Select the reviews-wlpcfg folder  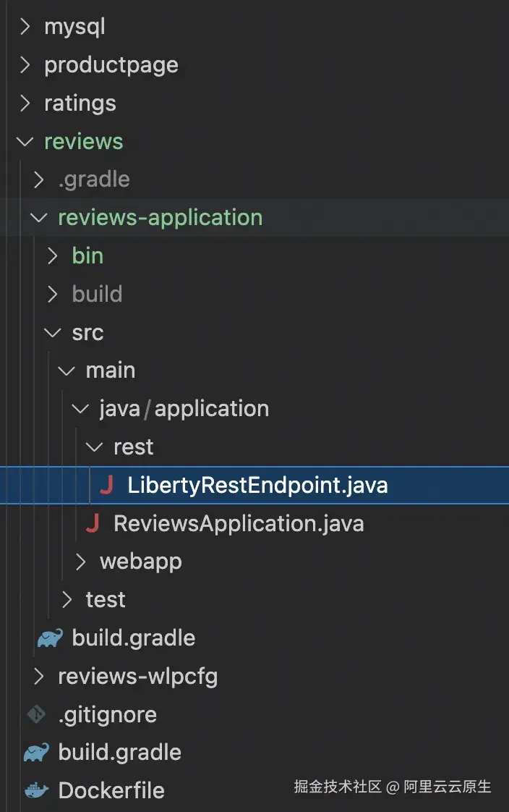click(137, 677)
